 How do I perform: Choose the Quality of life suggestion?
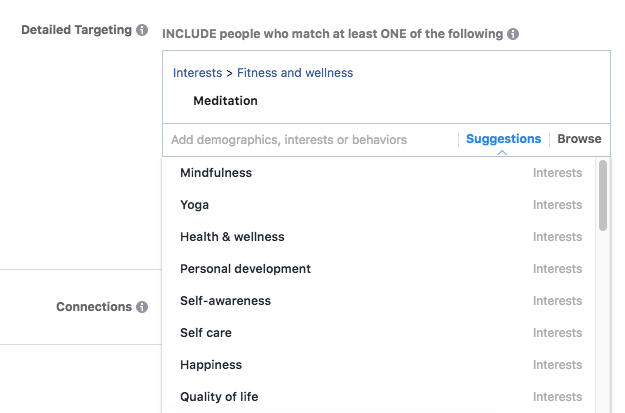[219, 397]
